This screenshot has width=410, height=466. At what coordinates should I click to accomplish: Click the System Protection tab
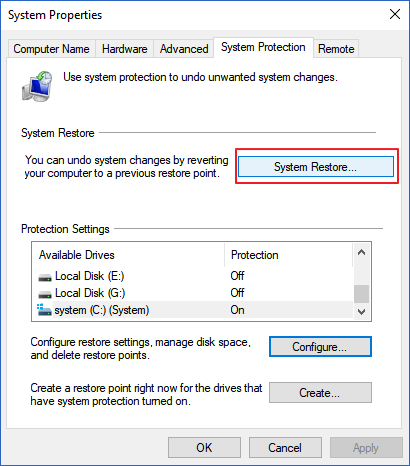coord(263,47)
